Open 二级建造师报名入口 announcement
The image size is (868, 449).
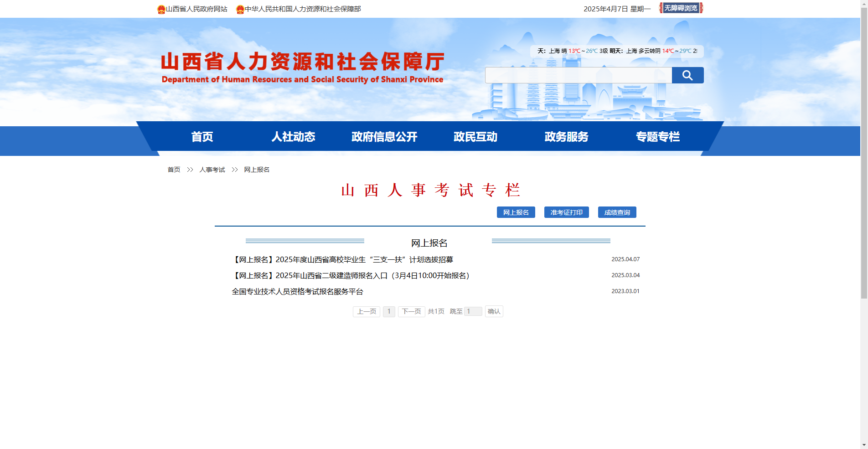(350, 275)
